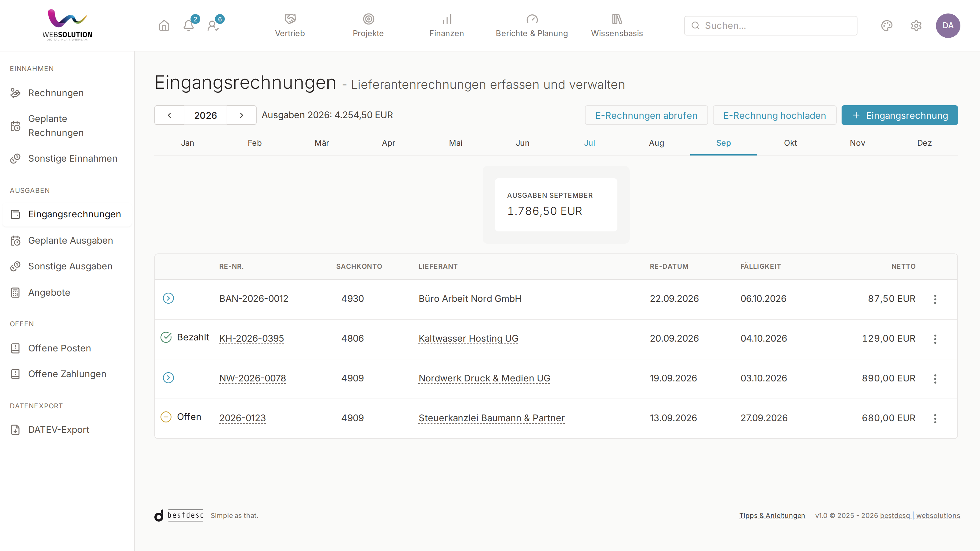Click the 2026 year field
Image resolution: width=980 pixels, height=551 pixels.
[205, 115]
